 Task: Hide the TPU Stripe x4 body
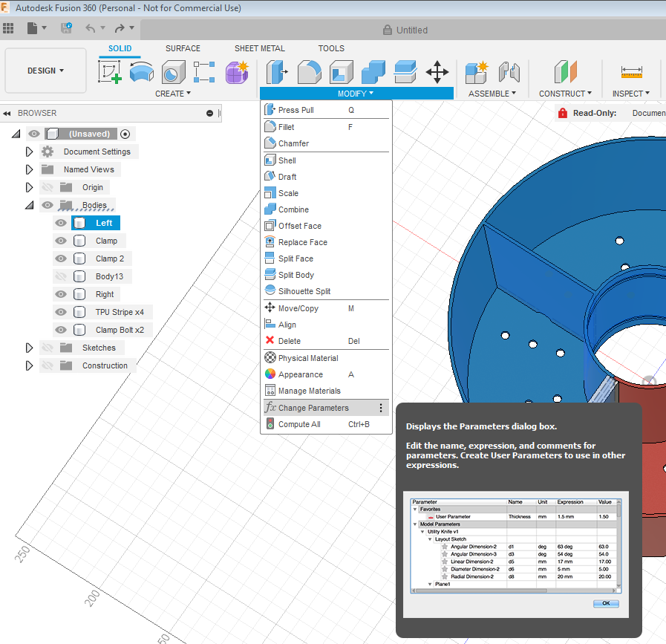[x=61, y=312]
